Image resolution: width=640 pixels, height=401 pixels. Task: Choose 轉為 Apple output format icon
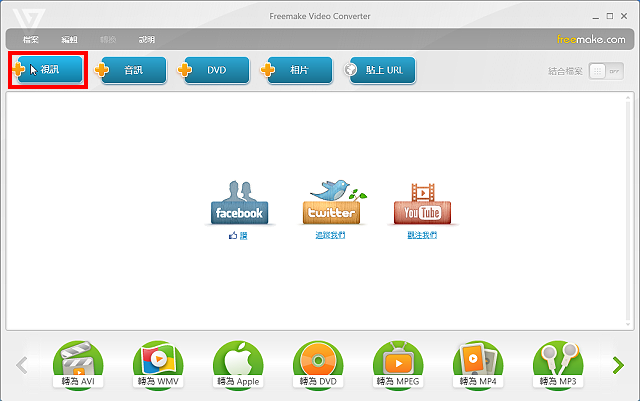pos(238,365)
